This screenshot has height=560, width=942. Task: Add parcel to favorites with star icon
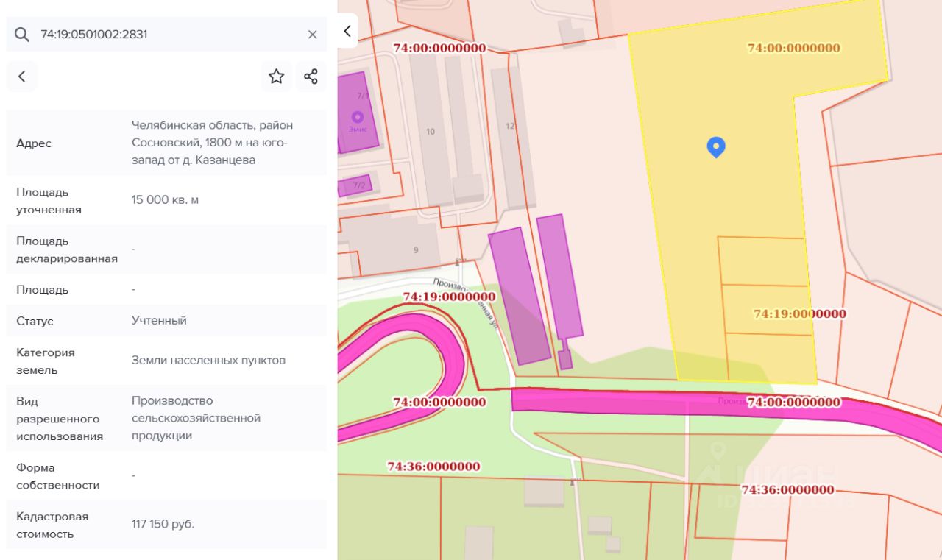coord(276,77)
